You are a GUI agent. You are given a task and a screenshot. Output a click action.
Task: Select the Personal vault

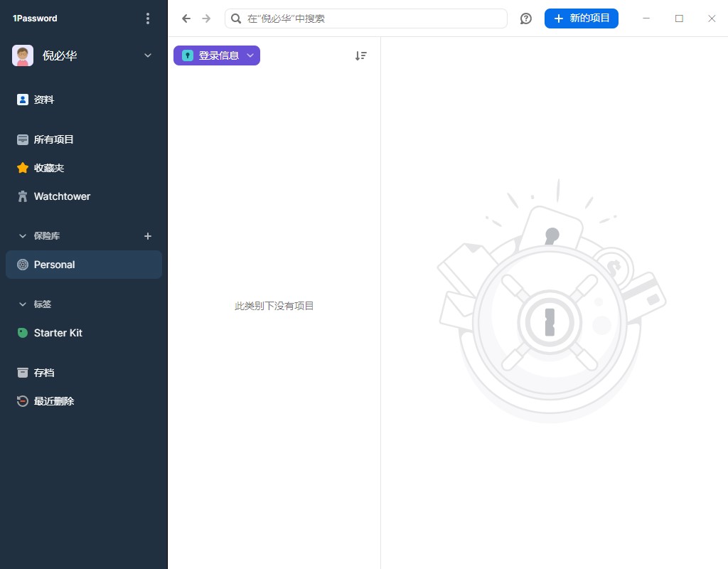tap(84, 265)
